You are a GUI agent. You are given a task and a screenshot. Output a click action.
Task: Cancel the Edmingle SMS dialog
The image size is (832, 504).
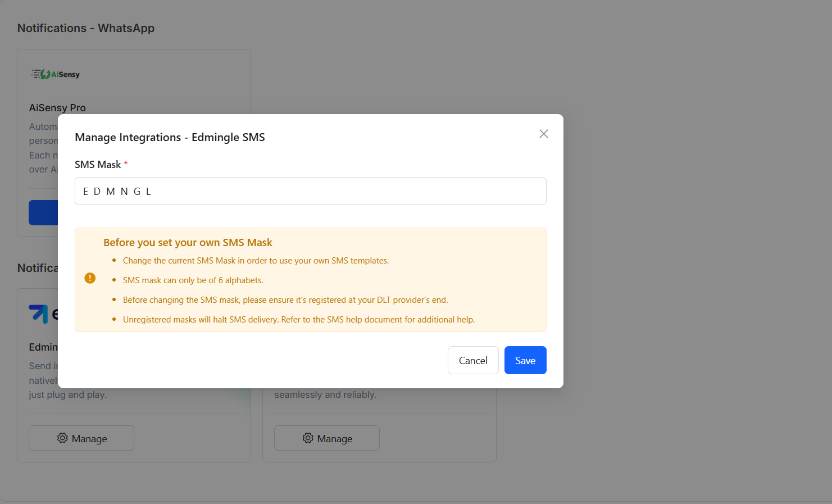pyautogui.click(x=473, y=360)
